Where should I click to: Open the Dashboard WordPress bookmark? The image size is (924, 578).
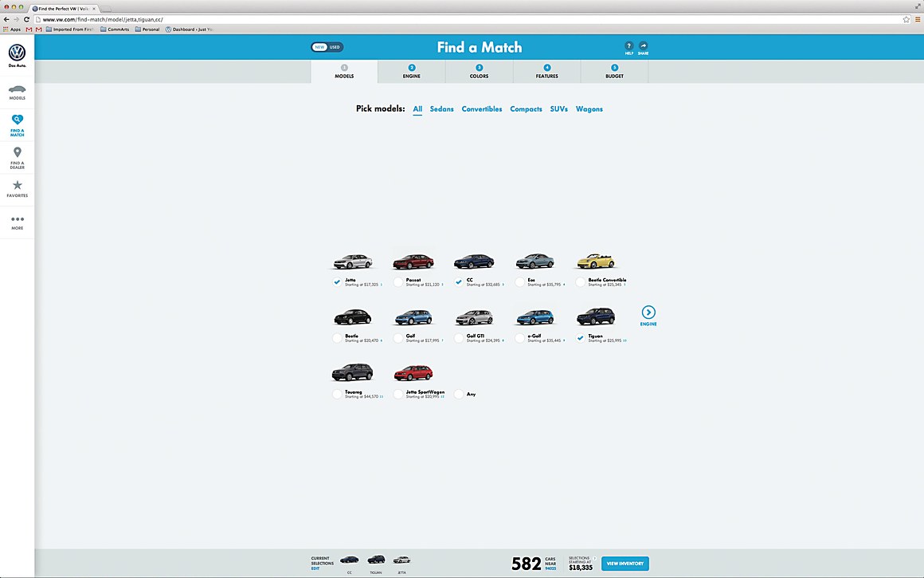(189, 29)
